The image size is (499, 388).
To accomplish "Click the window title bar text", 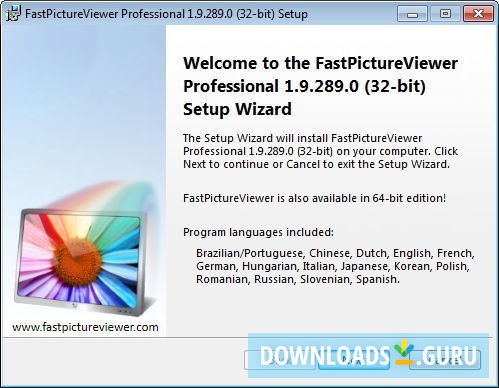I will coord(166,14).
